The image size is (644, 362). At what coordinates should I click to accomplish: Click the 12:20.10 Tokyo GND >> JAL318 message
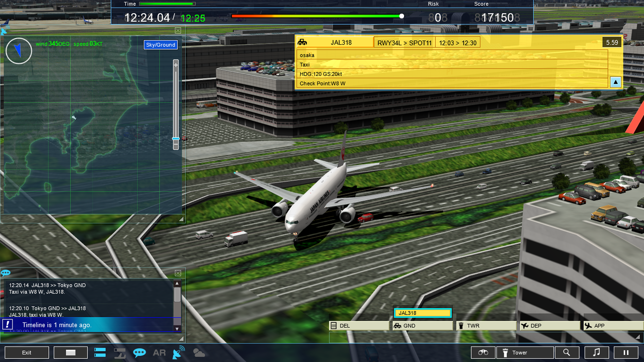47,312
